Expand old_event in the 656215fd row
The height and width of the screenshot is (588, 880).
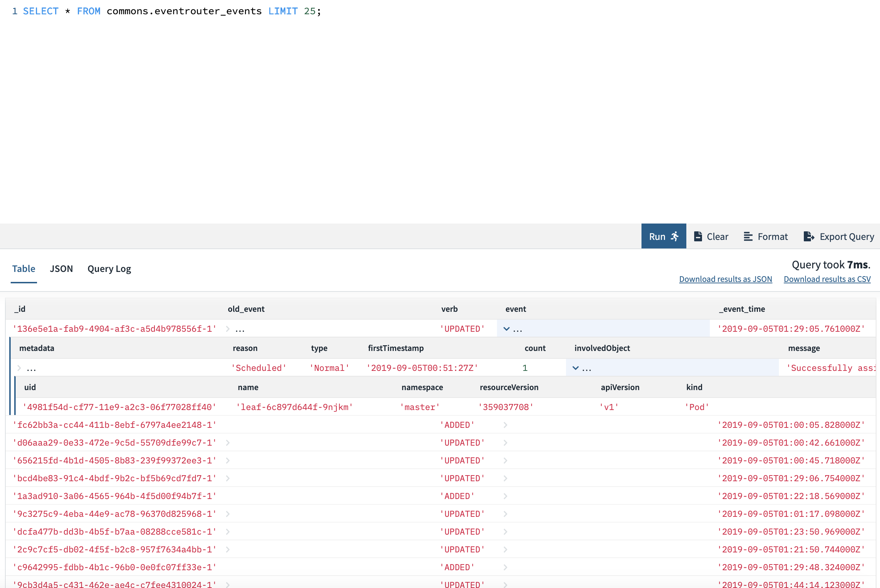[228, 461]
